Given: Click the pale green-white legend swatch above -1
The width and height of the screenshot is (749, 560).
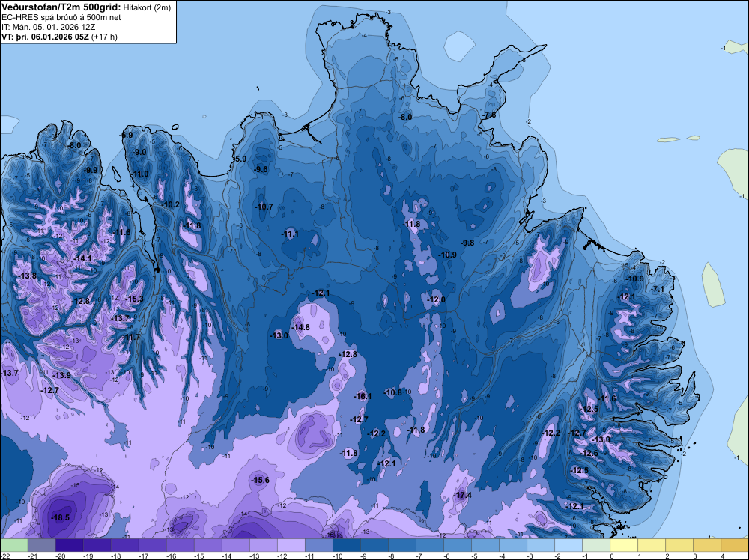Looking at the screenshot, I should click(x=595, y=545).
